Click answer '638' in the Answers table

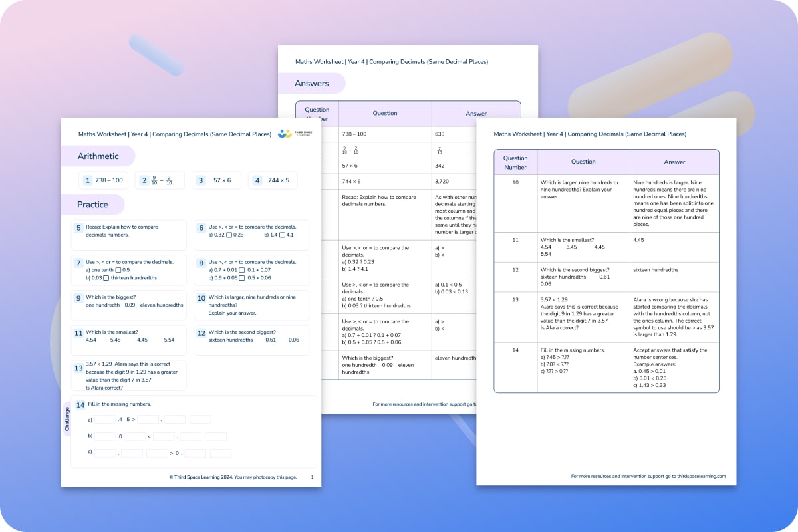(x=440, y=134)
